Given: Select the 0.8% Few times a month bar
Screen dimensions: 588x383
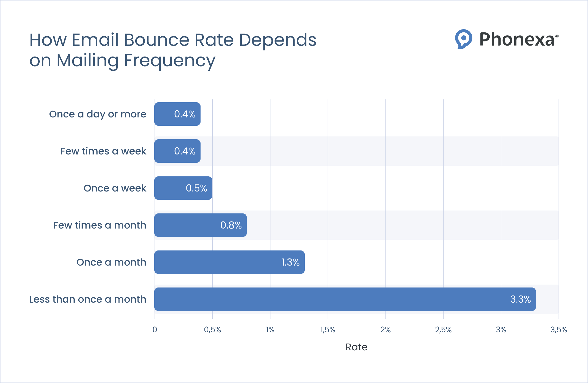Looking at the screenshot, I should point(200,225).
